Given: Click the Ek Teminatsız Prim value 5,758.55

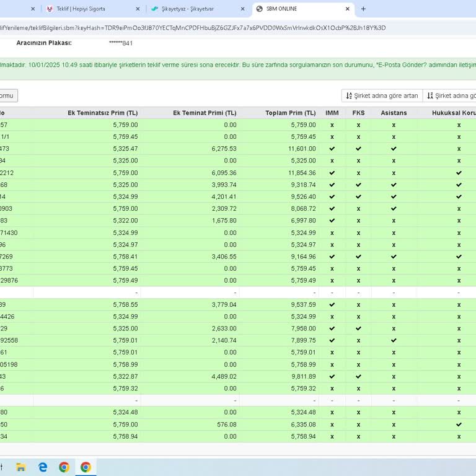Looking at the screenshot, I should (x=125, y=304).
